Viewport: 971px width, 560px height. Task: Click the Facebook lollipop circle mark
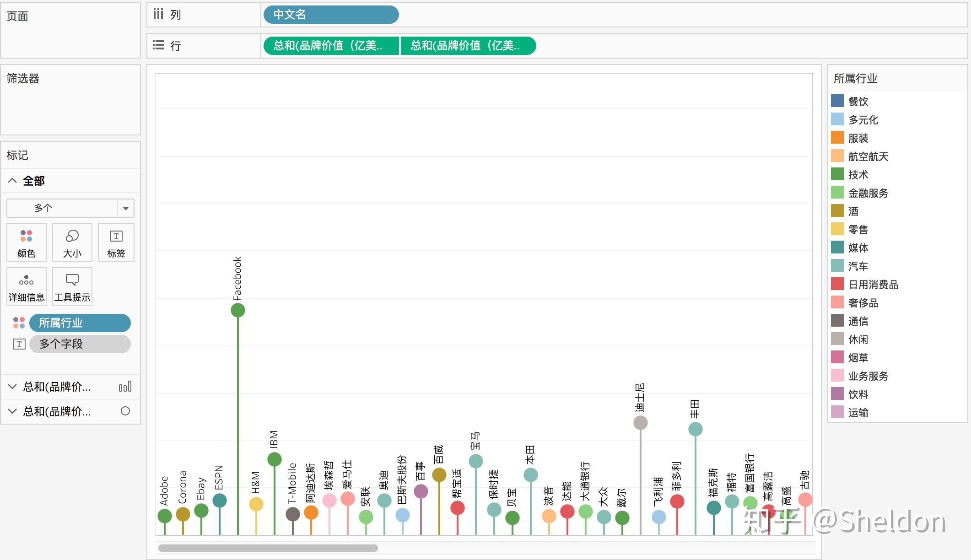tap(238, 310)
